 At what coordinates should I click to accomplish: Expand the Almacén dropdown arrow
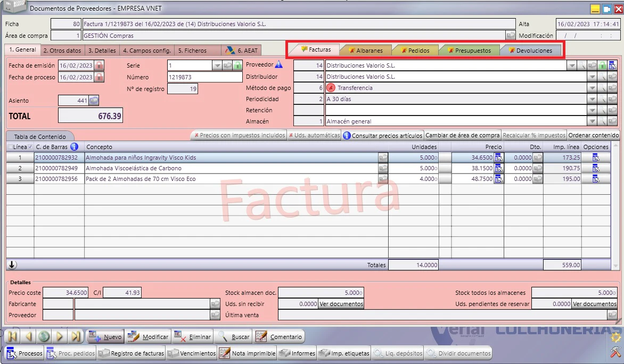(x=592, y=121)
